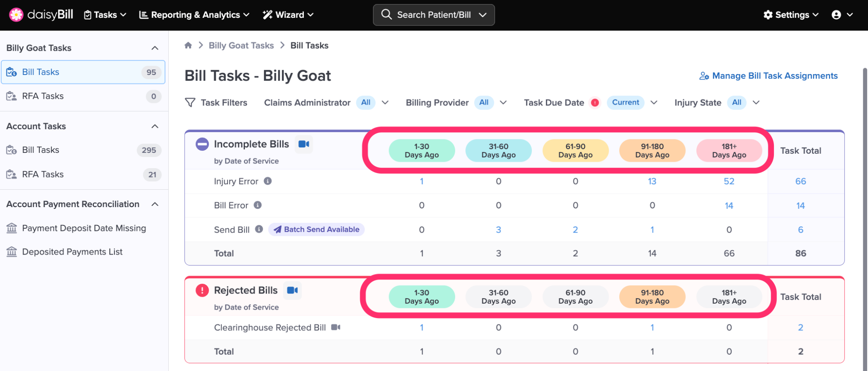The image size is (868, 371).
Task: Toggle the 1-30 Days Ago Incomplete Bills pill
Action: click(x=422, y=151)
